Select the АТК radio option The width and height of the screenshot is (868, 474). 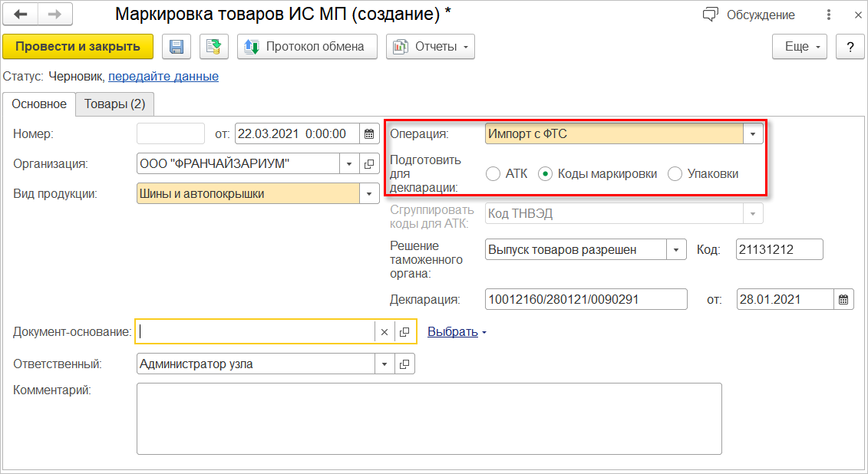(493, 174)
